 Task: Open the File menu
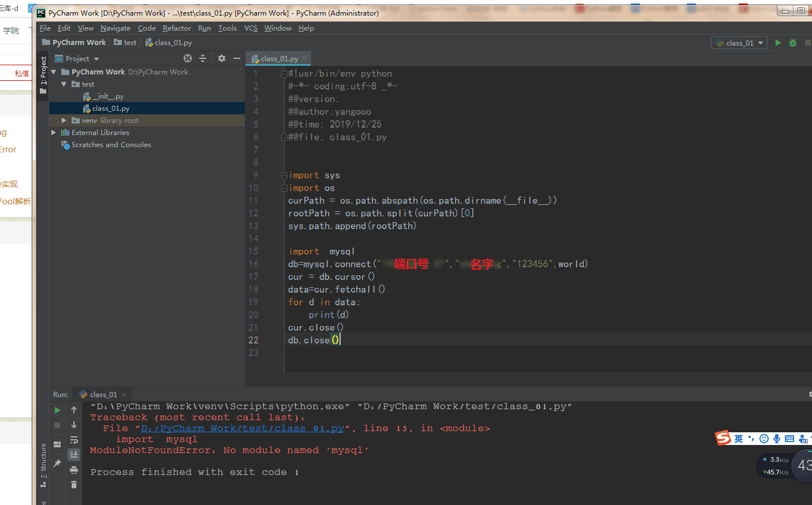(45, 28)
